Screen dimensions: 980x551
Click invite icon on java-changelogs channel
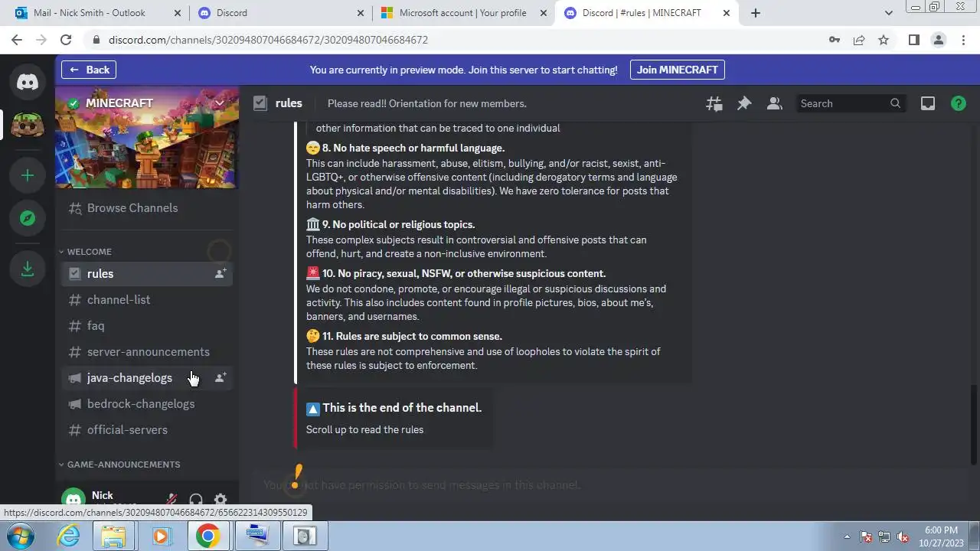tap(220, 377)
